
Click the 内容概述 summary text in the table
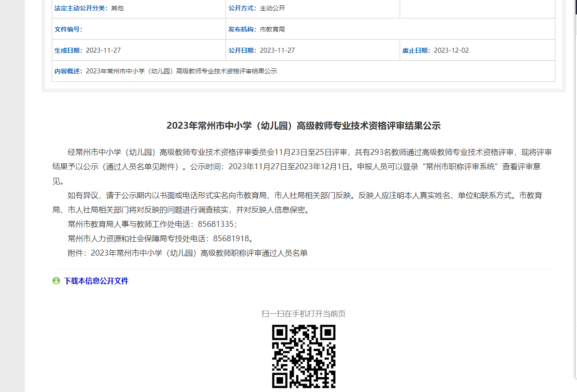point(181,71)
